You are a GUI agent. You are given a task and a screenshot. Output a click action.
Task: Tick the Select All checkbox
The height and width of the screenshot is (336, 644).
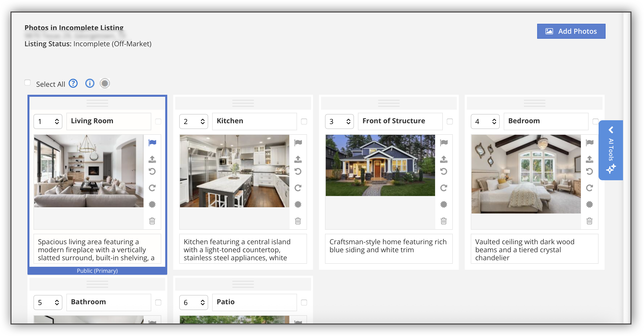(x=27, y=82)
